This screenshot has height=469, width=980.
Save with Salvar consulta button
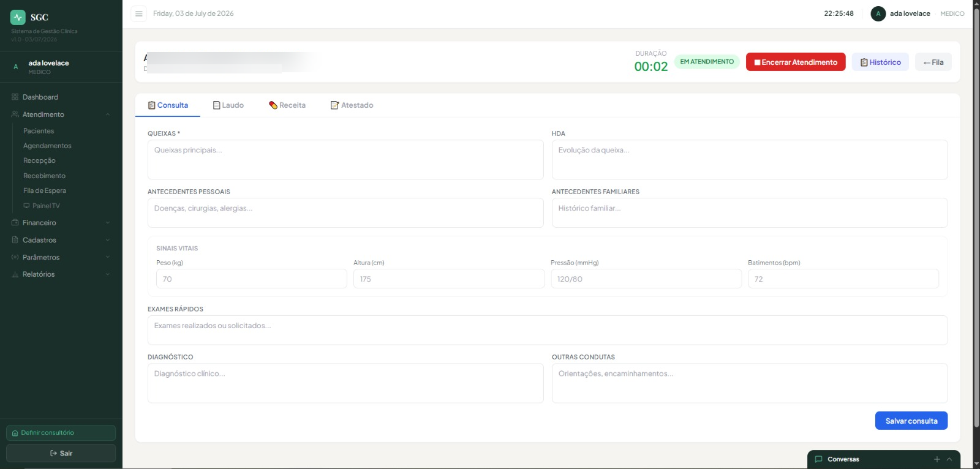pyautogui.click(x=911, y=421)
